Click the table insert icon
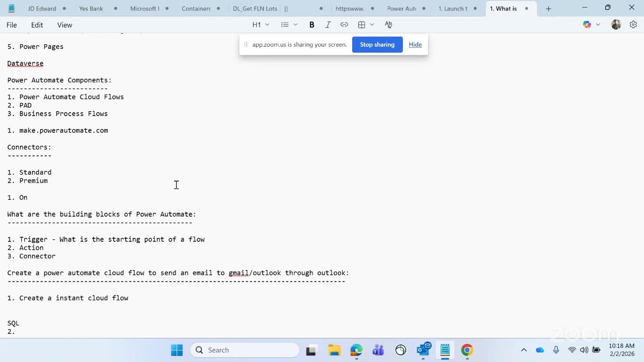Screen dimensions: 644x362 pos(361,25)
